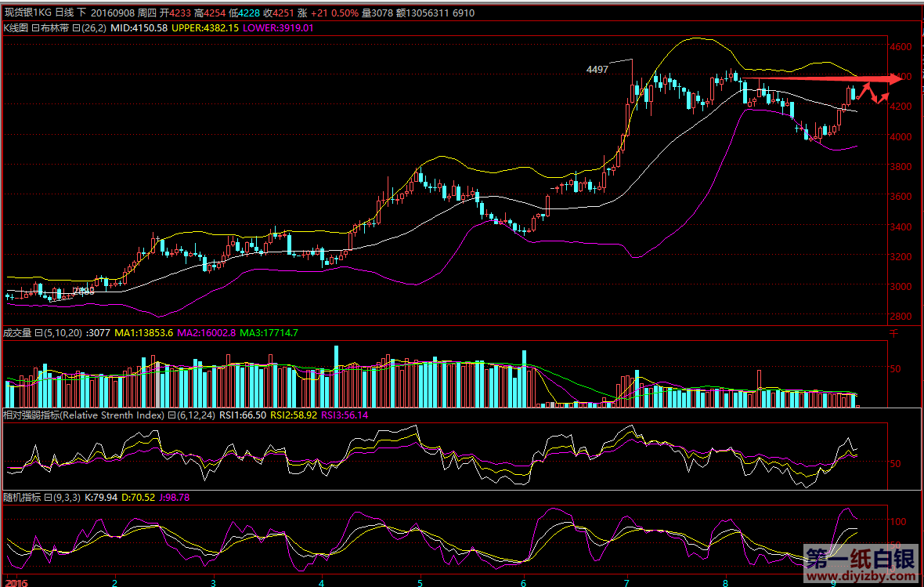
Task: Click the 随机指标 panel title
Action: tap(22, 497)
